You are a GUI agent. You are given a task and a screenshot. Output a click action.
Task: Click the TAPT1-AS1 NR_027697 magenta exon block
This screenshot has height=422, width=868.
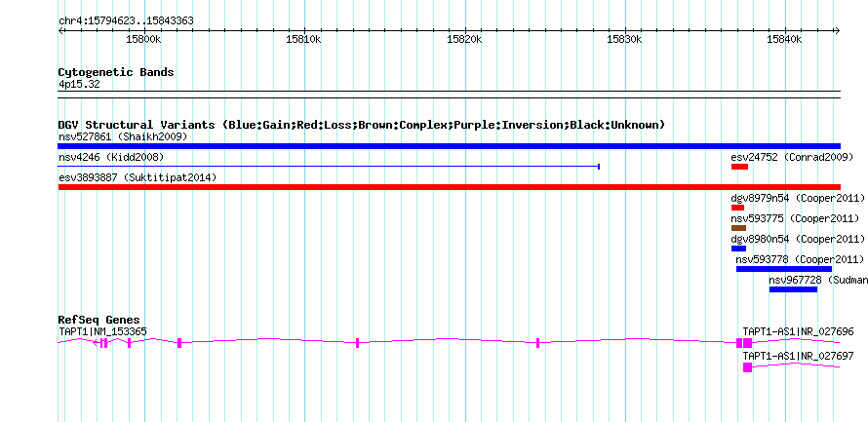click(x=747, y=367)
